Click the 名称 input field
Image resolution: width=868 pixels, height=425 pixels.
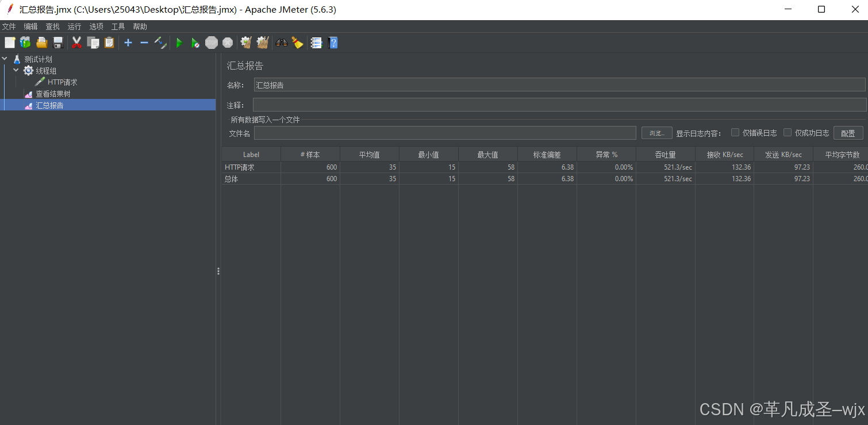click(x=559, y=85)
